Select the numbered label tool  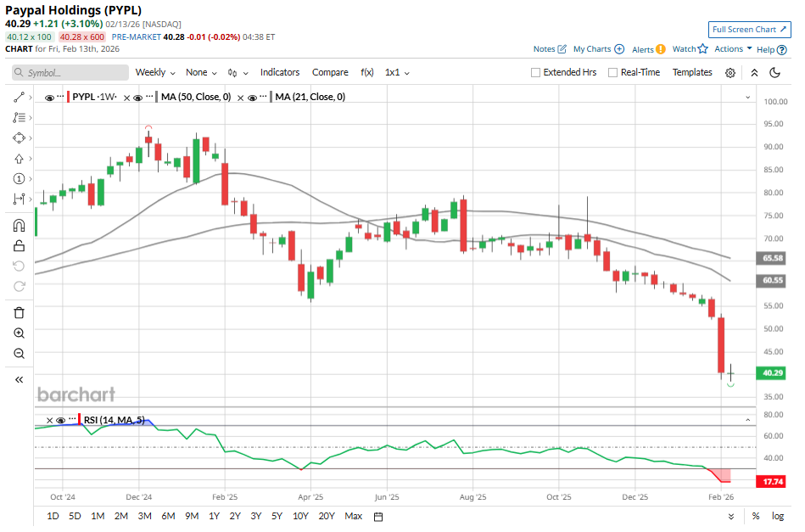(19, 179)
